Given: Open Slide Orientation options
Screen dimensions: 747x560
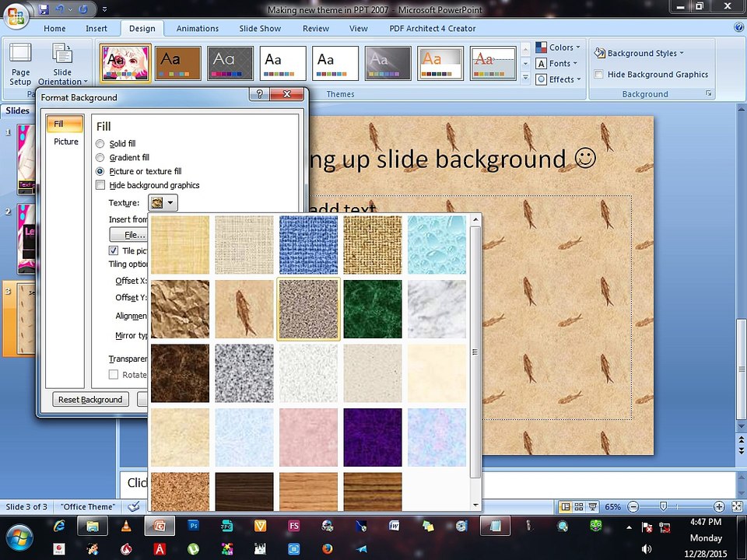Looking at the screenshot, I should [62, 64].
